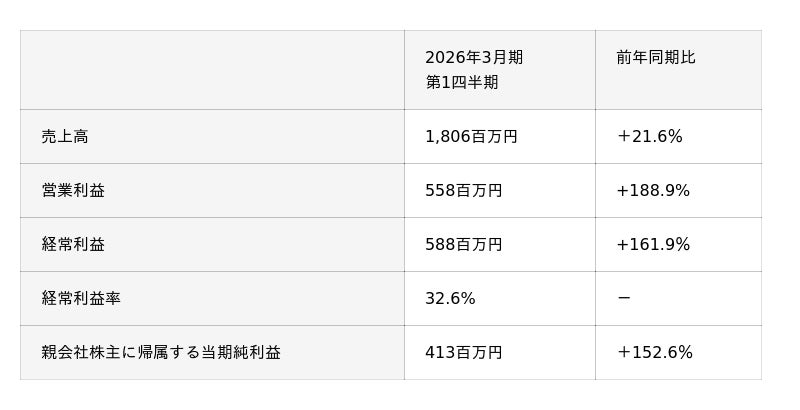The image size is (800, 410).
Task: Click the 32.6% ordinary profit margin value
Action: click(x=450, y=299)
